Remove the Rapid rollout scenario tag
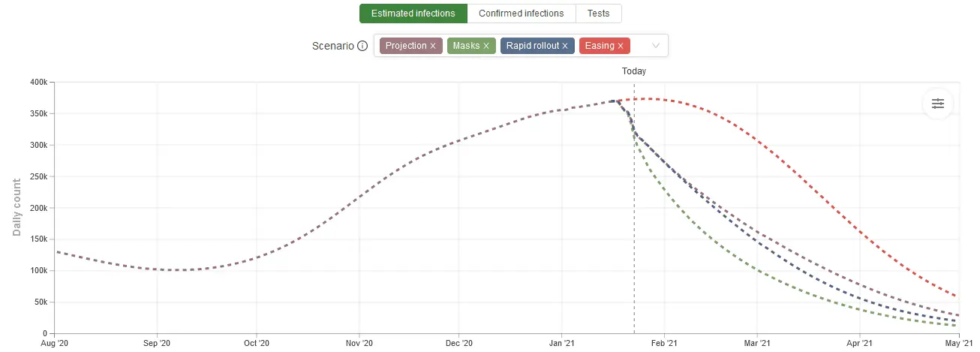Image resolution: width=980 pixels, height=352 pixels. point(565,46)
